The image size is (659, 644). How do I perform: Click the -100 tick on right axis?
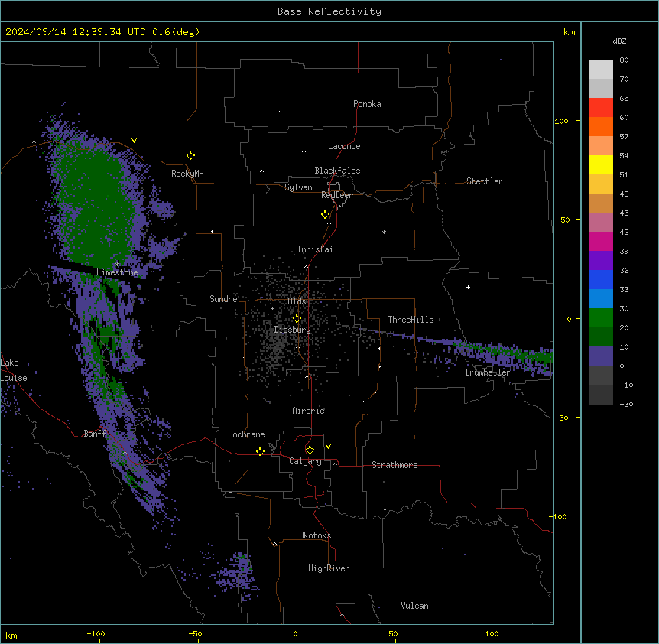pos(559,516)
